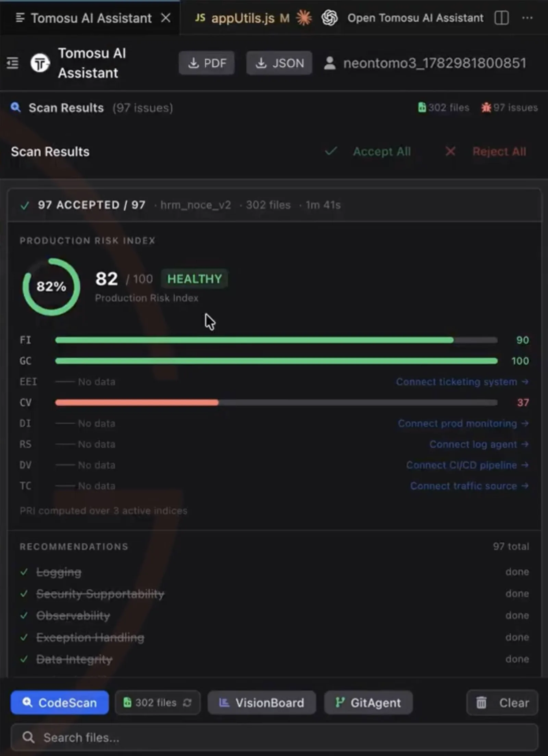Click the Tomosu round T logo
Viewport: 548px width, 756px height.
click(40, 63)
